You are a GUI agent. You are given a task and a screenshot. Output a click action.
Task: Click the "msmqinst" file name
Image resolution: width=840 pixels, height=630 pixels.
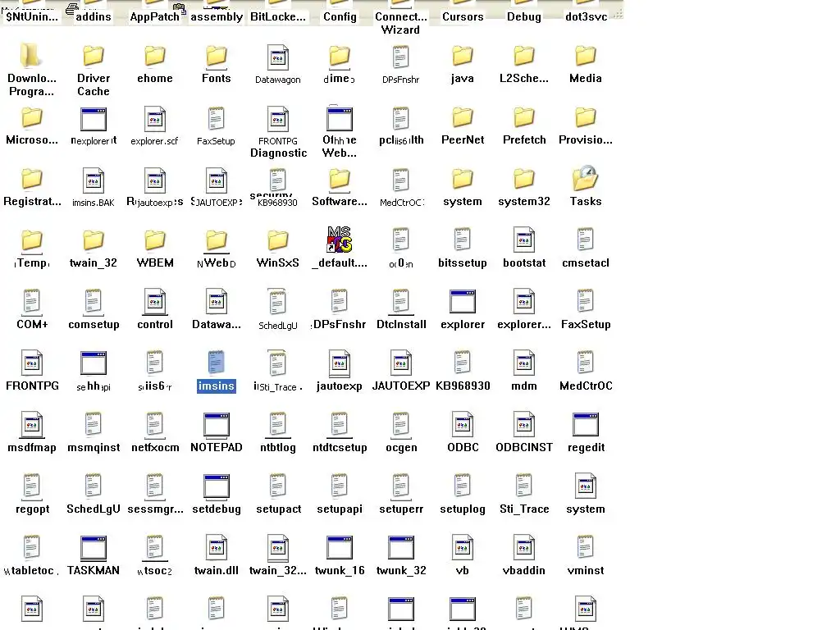[x=94, y=447]
